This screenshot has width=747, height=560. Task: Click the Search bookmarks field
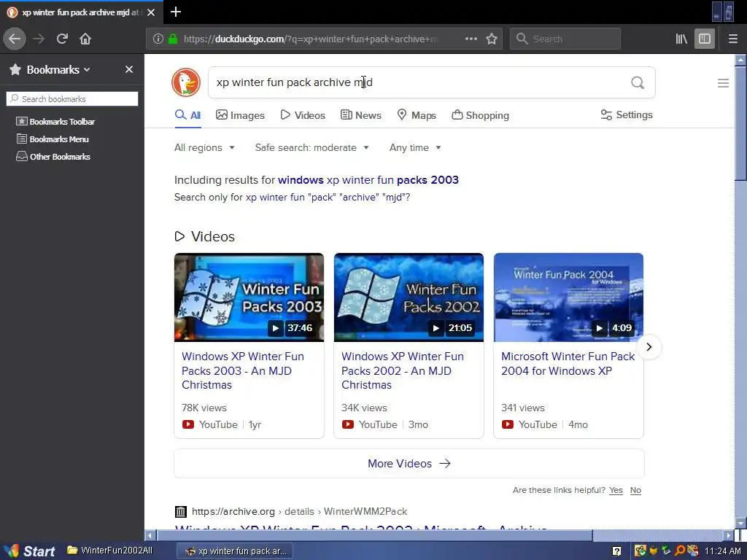[x=72, y=99]
